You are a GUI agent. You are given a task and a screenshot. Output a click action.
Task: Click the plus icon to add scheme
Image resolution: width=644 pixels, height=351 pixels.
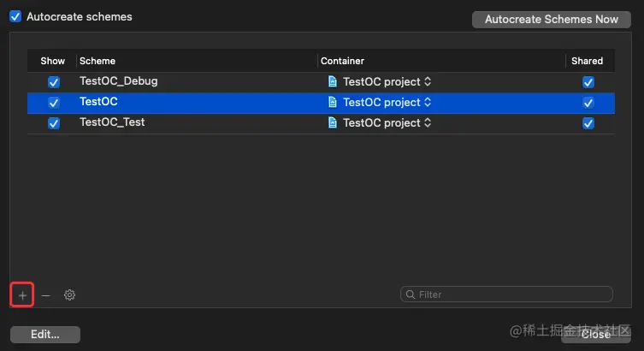pyautogui.click(x=22, y=294)
